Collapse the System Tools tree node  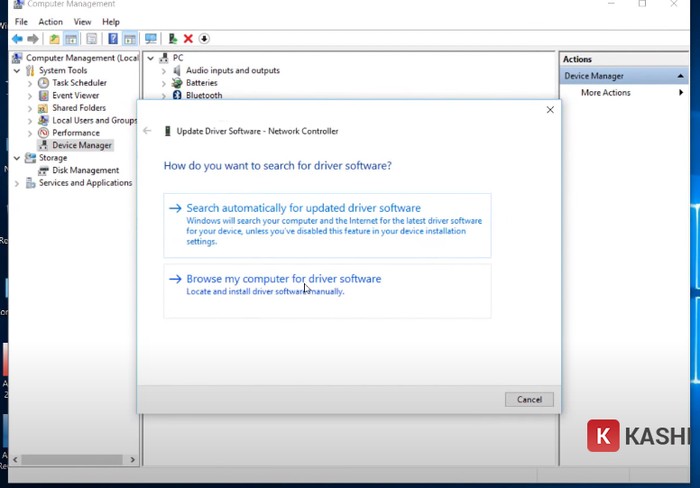click(16, 71)
